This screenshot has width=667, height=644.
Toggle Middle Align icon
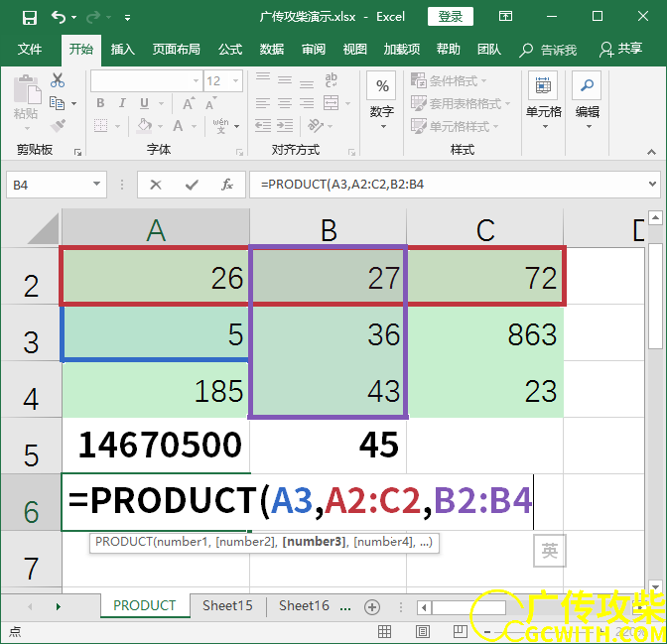pos(285,79)
